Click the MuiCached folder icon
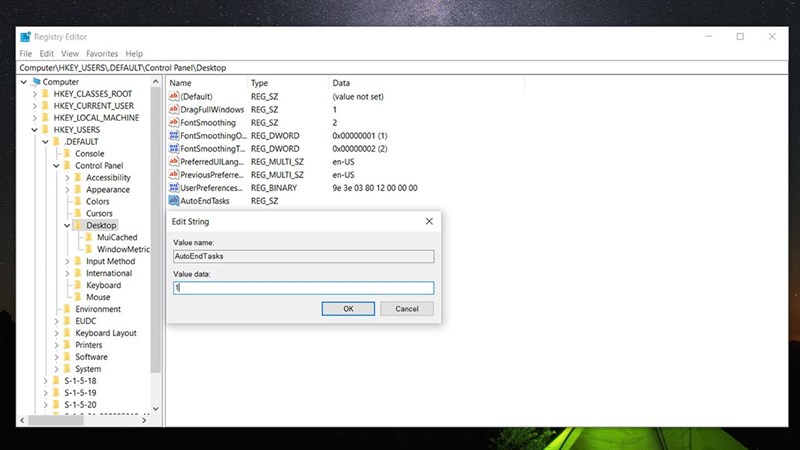This screenshot has width=800, height=450. coord(89,237)
